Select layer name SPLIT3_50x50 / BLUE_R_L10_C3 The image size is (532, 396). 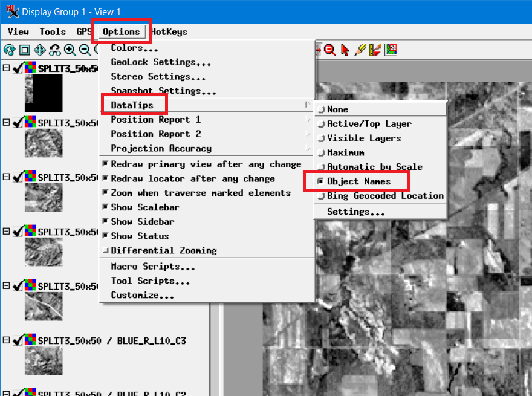coord(112,341)
